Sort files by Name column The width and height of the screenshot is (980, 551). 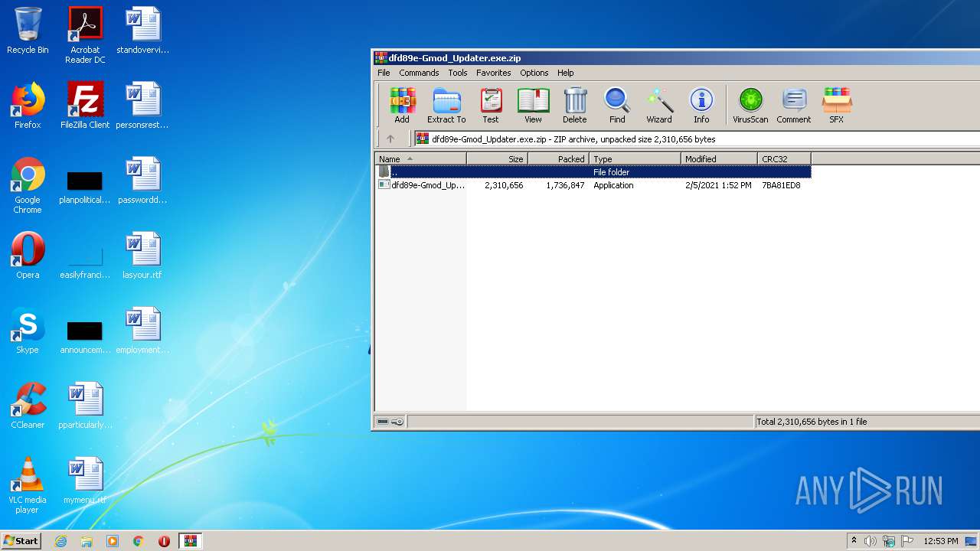click(x=420, y=158)
